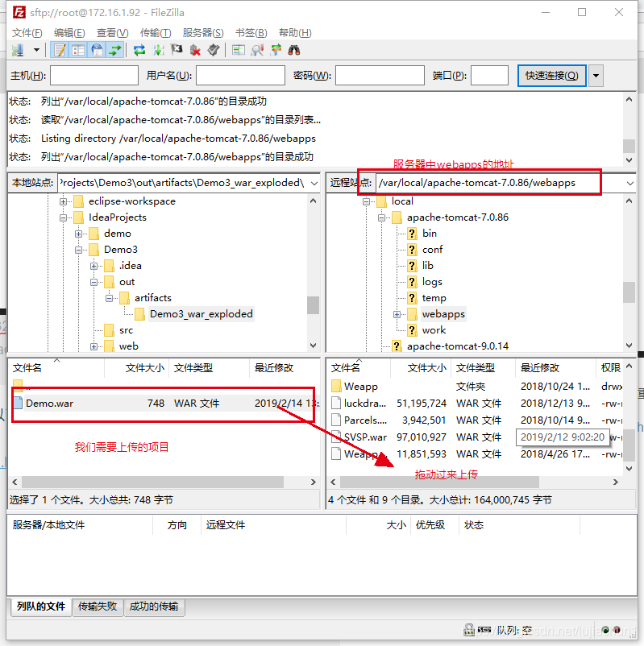This screenshot has height=646, width=644.
Task: Select Demo.war in local file list
Action: click(x=165, y=403)
